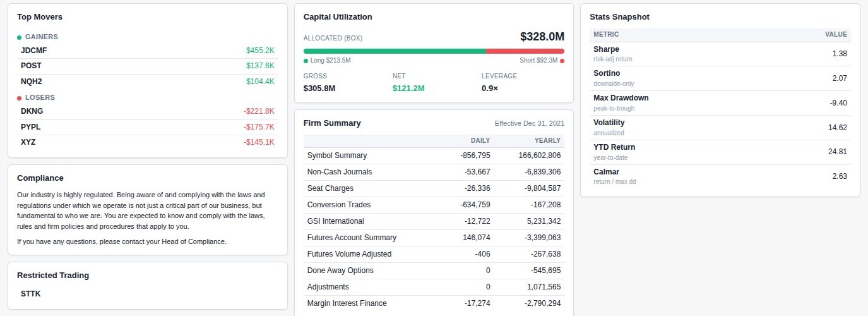Click the DKNG loser symbol
The height and width of the screenshot is (316, 868).
[32, 111]
